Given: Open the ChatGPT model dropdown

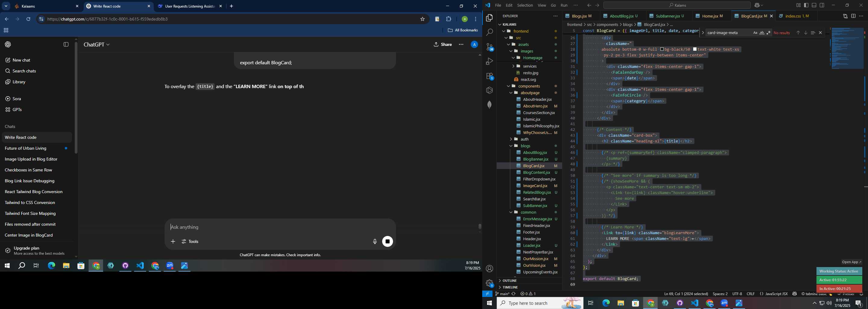Looking at the screenshot, I should tap(97, 45).
